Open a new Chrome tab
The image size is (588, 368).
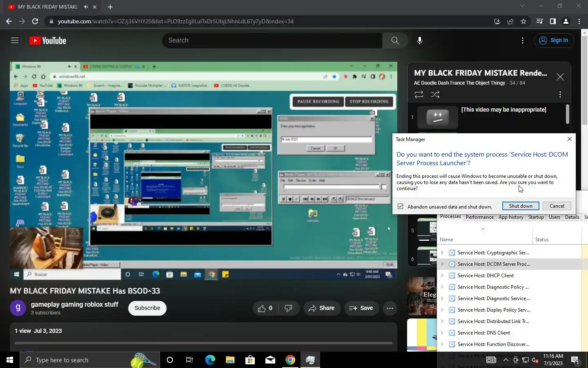(110, 7)
